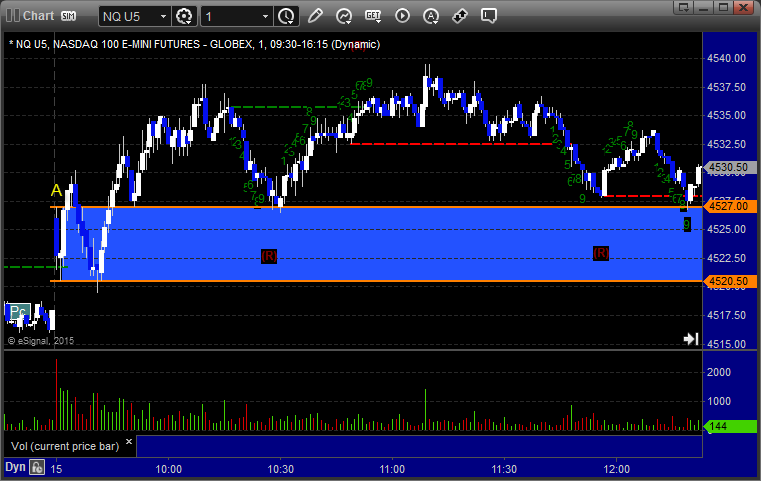
Task: Click the 4520.50 orange price label
Action: (x=729, y=282)
